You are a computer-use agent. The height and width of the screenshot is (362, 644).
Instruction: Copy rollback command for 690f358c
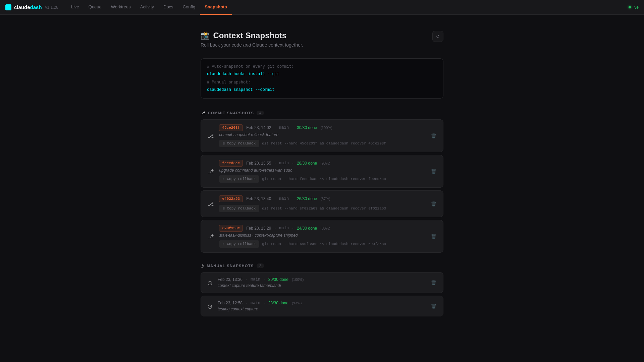tap(239, 244)
